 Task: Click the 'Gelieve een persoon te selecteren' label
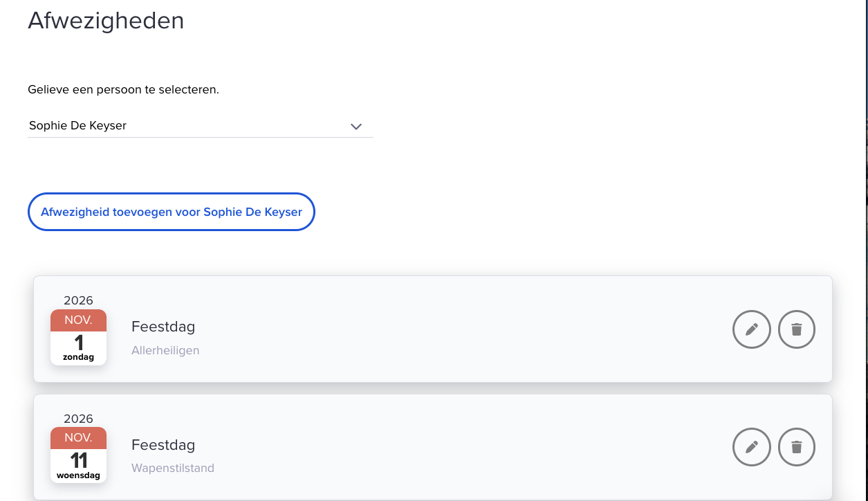tap(123, 90)
